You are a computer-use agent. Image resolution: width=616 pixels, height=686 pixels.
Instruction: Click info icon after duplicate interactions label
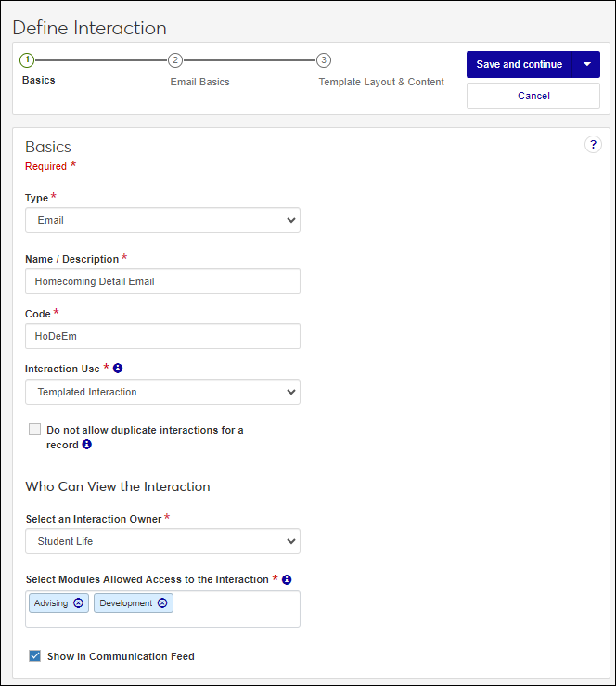[x=87, y=445]
